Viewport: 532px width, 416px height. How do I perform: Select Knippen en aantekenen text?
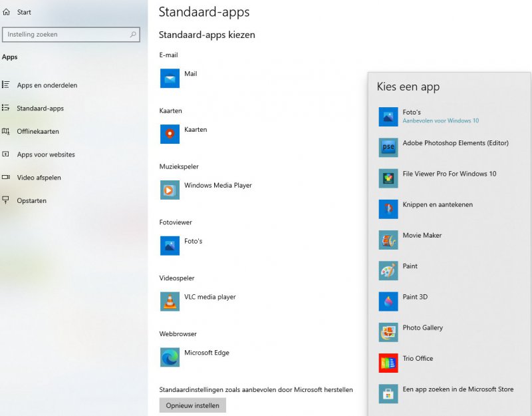pos(438,204)
